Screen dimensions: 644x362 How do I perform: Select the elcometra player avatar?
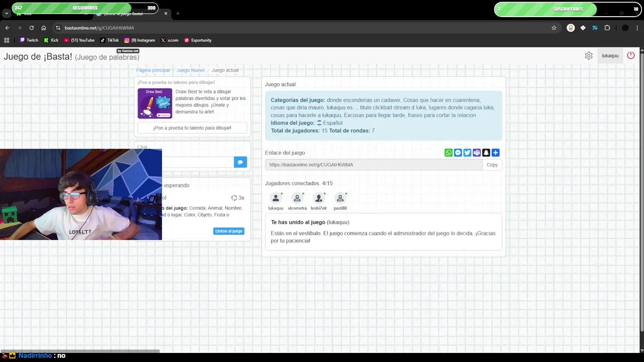pos(297,199)
